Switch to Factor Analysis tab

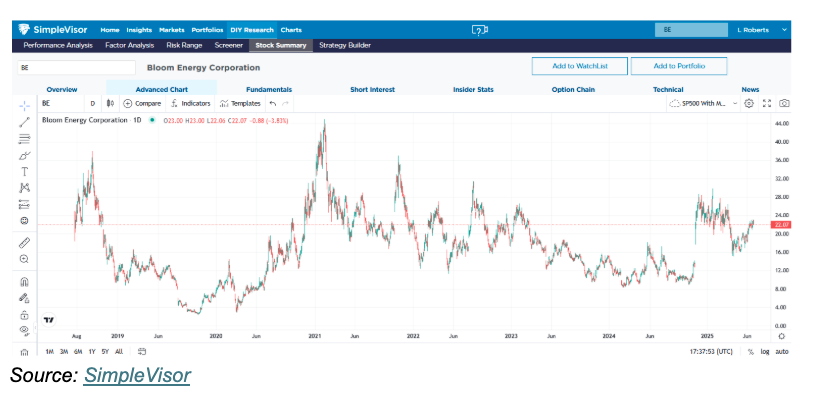tap(129, 45)
